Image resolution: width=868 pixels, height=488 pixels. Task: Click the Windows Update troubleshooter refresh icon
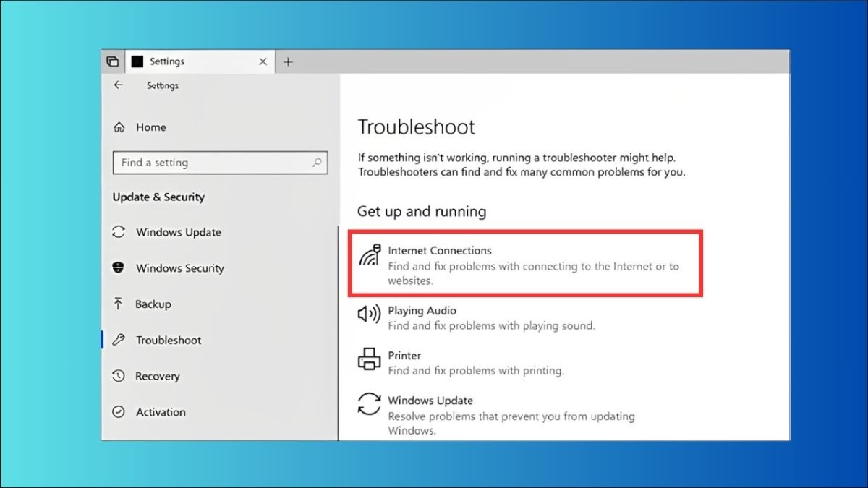pos(369,404)
